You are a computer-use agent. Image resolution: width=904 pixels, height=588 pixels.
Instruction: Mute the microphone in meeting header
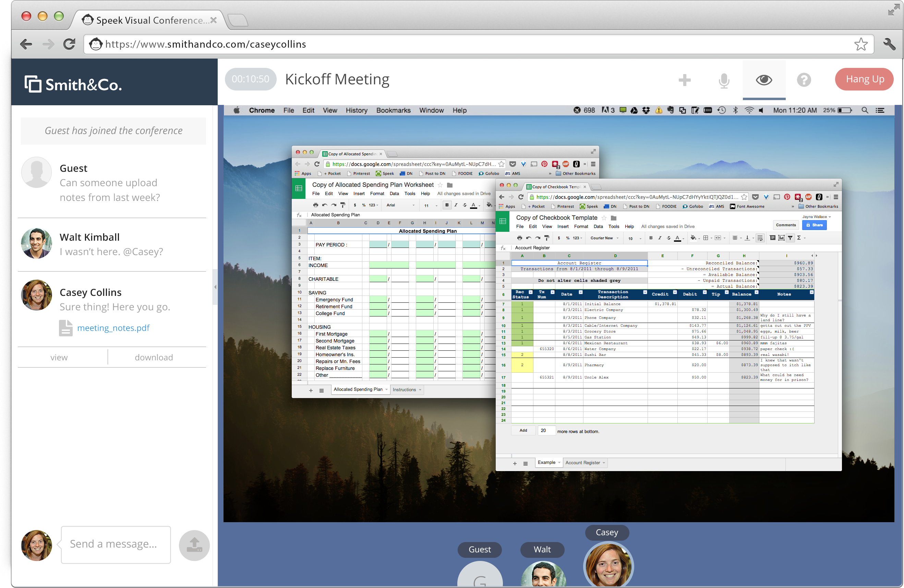point(724,80)
